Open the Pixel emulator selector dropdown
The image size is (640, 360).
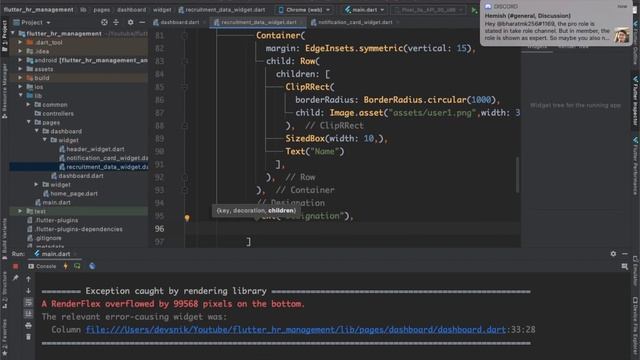[429, 10]
